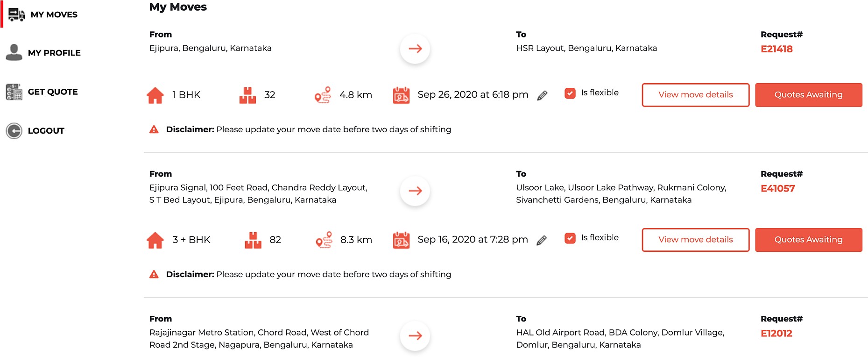868x357 pixels.
Task: Edit move date for Sep 16 move
Action: tap(542, 240)
